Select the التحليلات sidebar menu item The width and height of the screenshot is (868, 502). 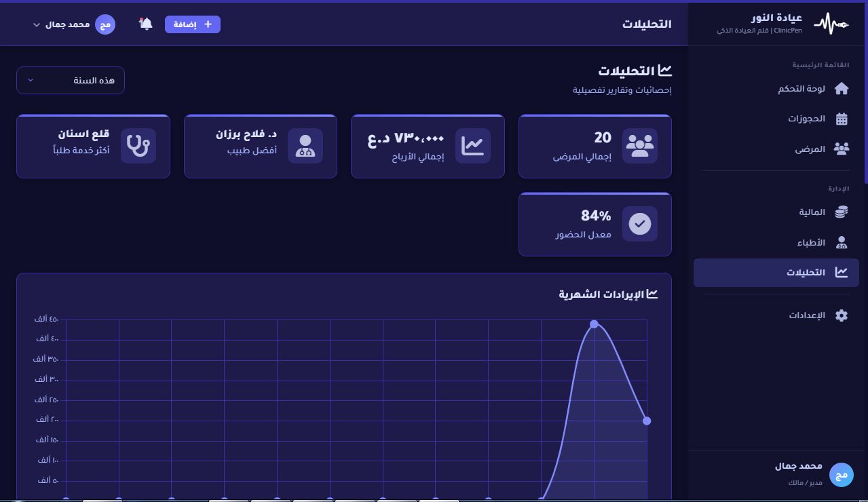coord(776,273)
